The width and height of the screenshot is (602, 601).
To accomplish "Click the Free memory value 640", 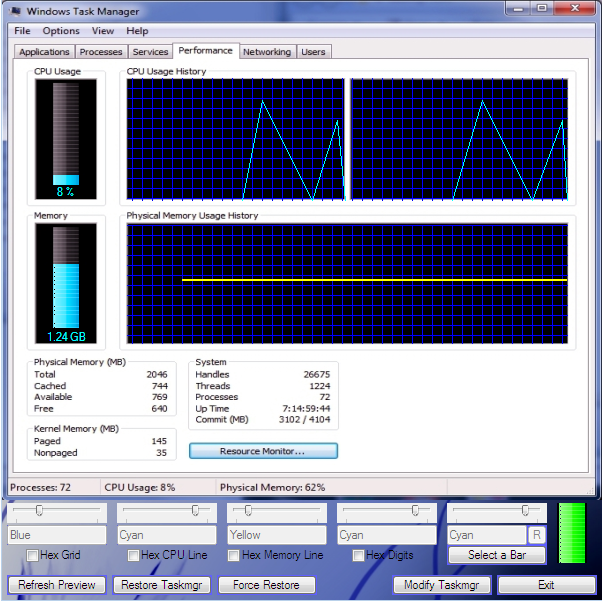I will point(159,409).
